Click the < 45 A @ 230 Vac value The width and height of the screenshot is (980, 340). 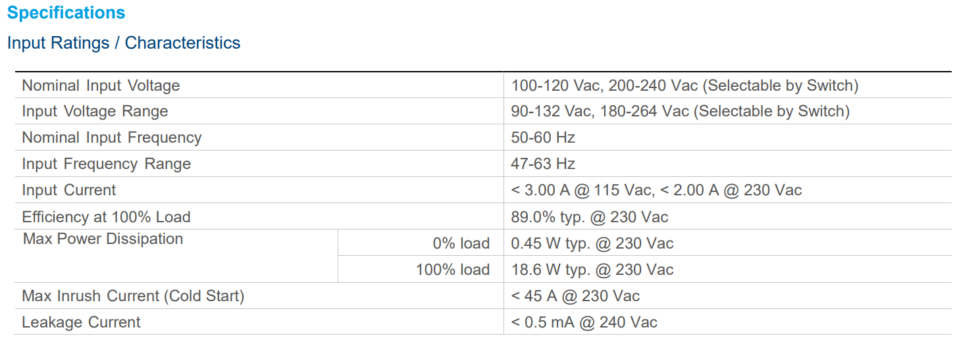click(x=575, y=296)
